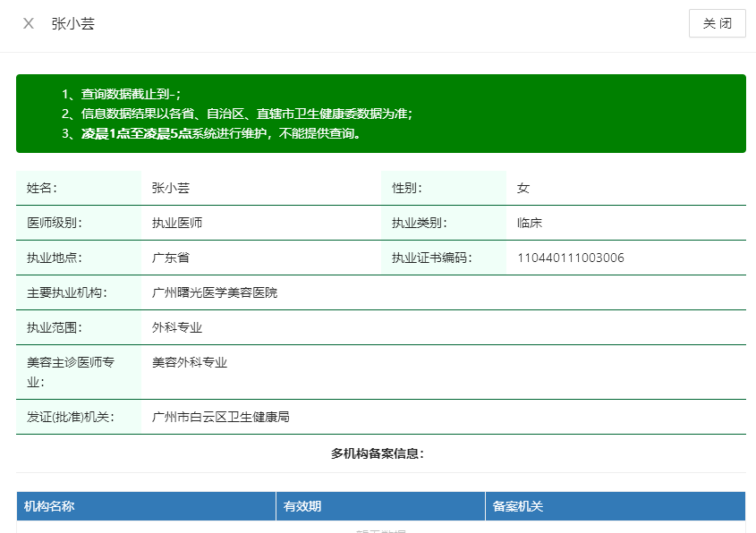The image size is (756, 533).
Task: Select the 美容外科专业 specialty value
Action: (x=190, y=362)
